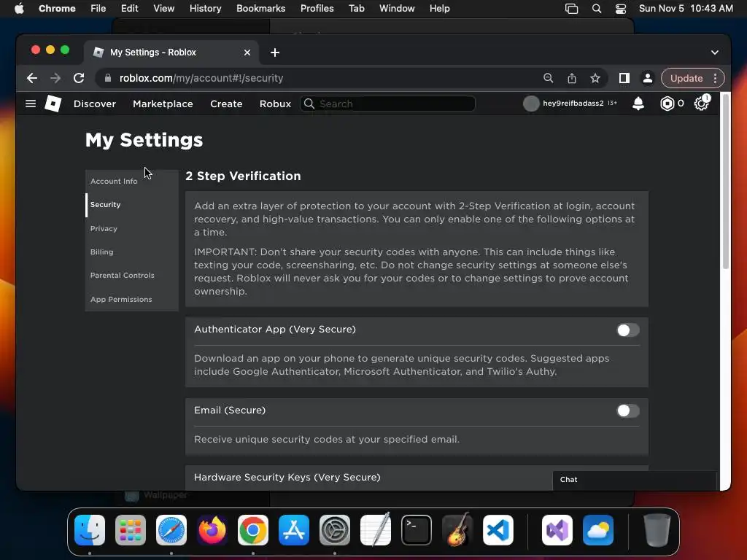View site info via the lock icon
Viewport: 747px width, 560px height.
point(108,78)
